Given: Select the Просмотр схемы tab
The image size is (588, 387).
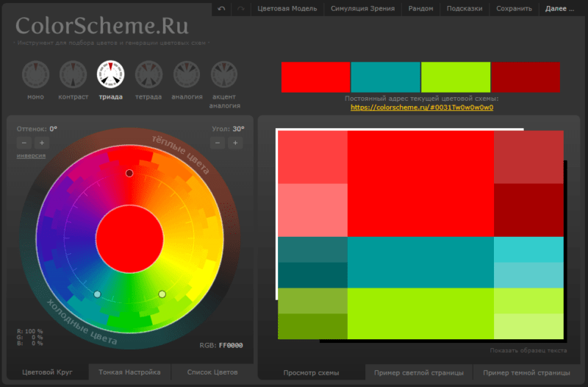Looking at the screenshot, I should pyautogui.click(x=311, y=373).
